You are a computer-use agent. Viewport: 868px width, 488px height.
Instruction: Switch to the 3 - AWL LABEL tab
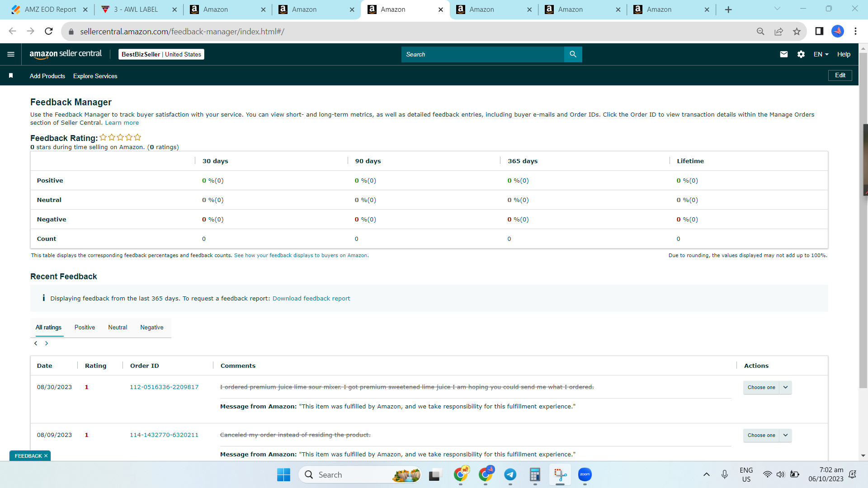(x=139, y=9)
